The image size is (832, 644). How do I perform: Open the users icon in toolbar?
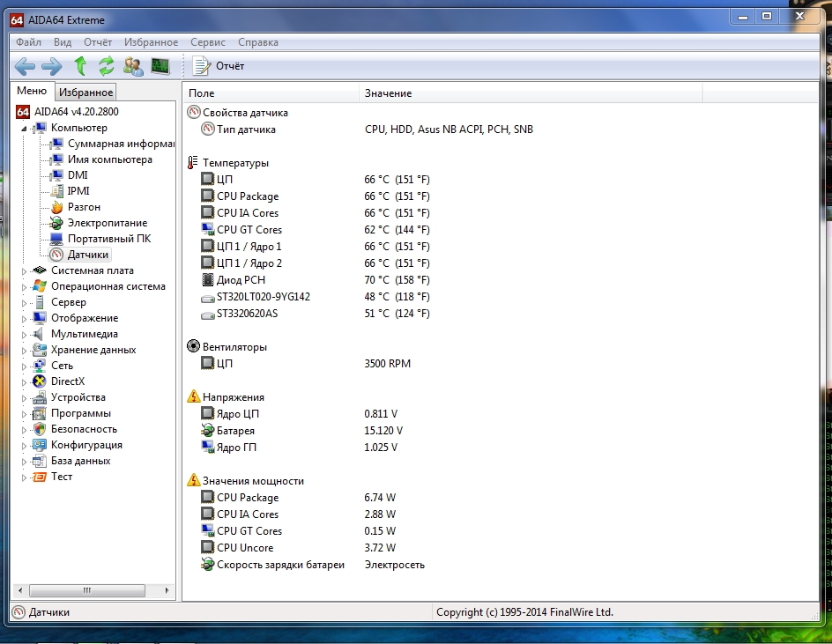133,66
